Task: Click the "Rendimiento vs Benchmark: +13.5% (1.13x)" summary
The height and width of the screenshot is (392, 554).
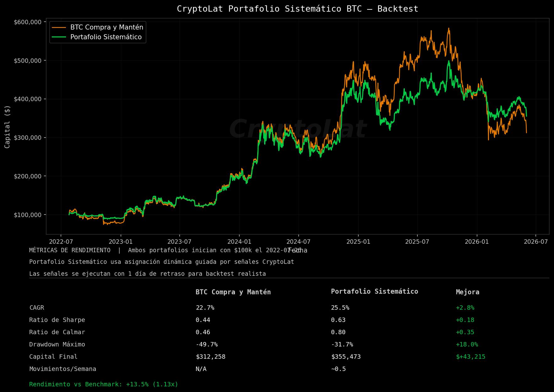Action: click(104, 384)
